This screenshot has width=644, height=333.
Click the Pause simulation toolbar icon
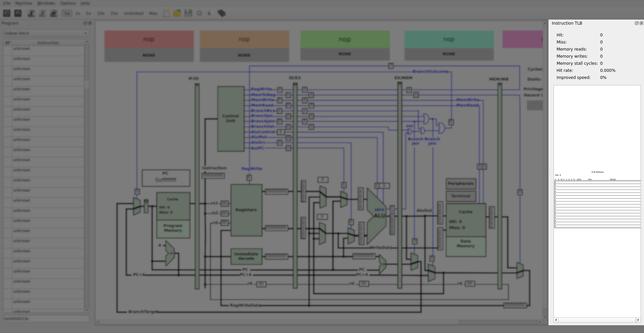(x=43, y=13)
